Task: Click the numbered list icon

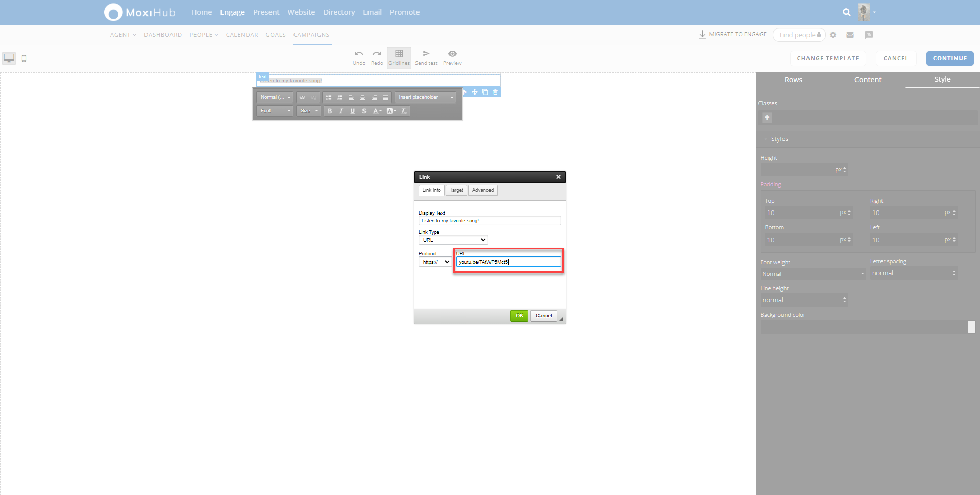Action: [x=340, y=97]
